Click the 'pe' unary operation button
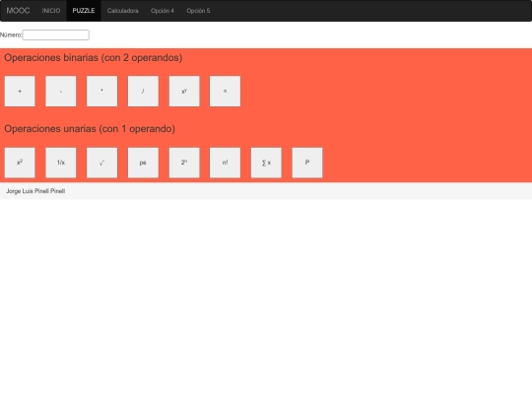 click(143, 163)
